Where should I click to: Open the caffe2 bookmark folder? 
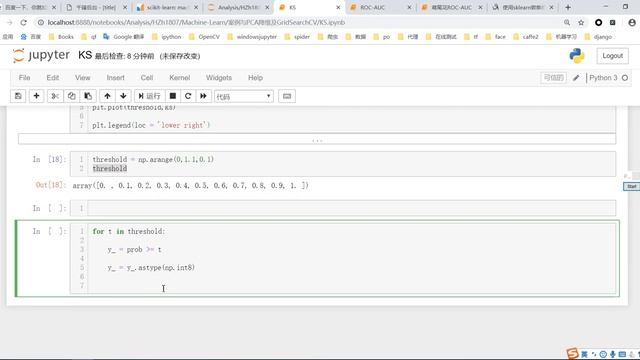(525, 37)
